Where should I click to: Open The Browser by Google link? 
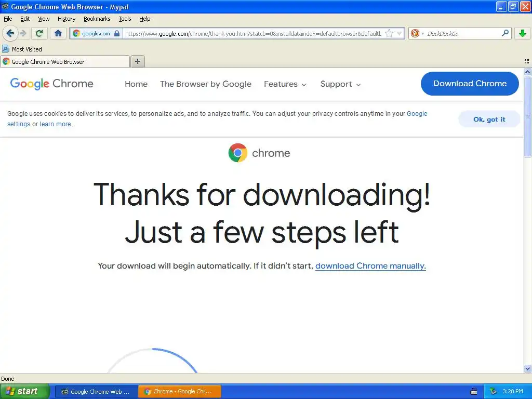[206, 84]
